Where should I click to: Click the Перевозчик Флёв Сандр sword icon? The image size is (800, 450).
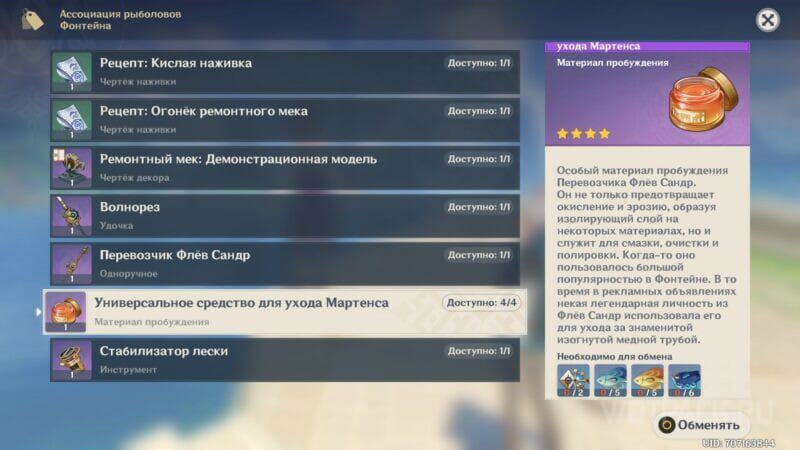tap(71, 264)
